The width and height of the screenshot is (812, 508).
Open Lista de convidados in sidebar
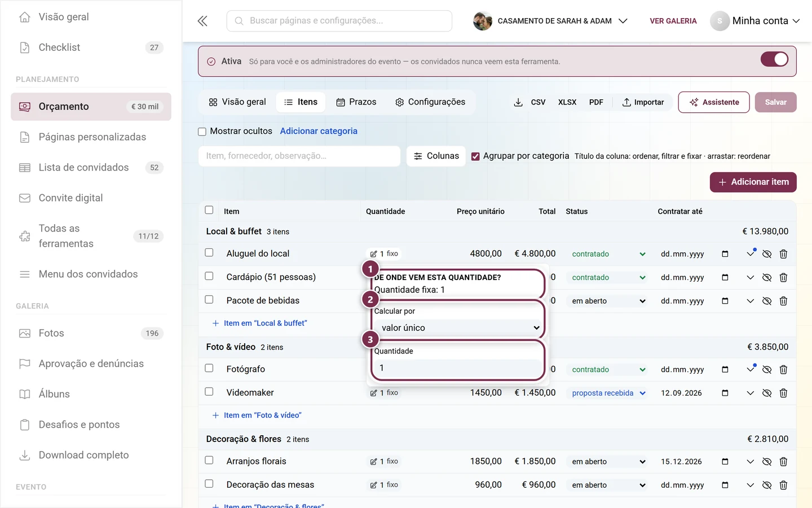point(91,168)
